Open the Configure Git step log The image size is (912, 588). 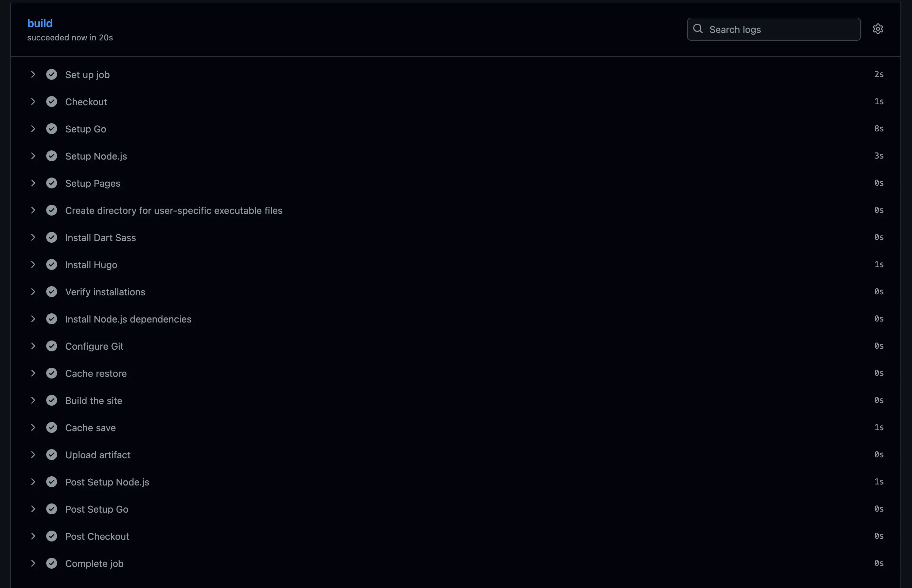pos(94,346)
